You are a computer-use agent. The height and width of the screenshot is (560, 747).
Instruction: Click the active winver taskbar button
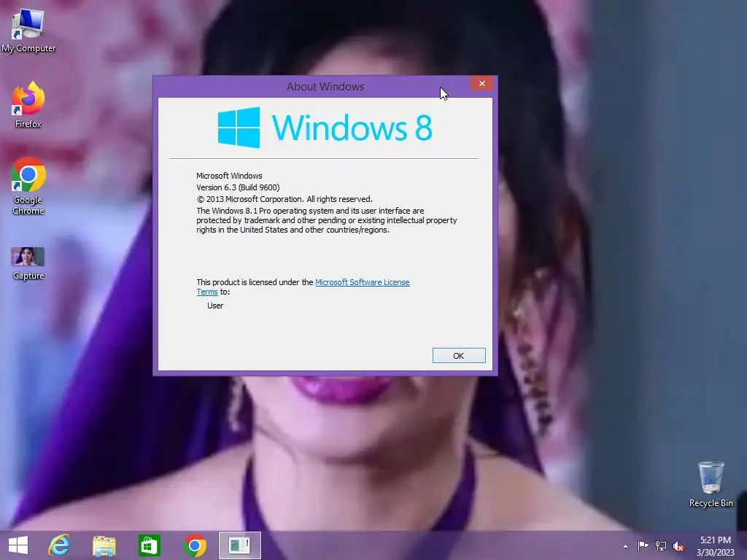tap(239, 545)
